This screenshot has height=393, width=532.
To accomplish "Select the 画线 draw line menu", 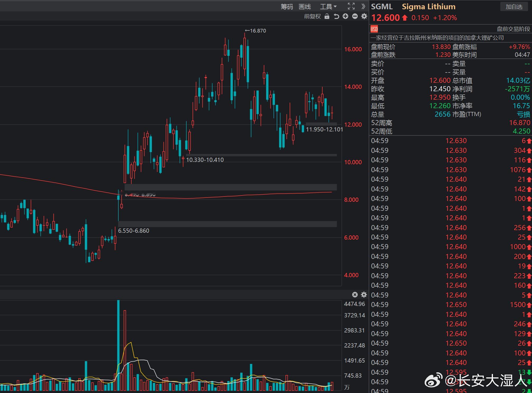I will pos(304,7).
